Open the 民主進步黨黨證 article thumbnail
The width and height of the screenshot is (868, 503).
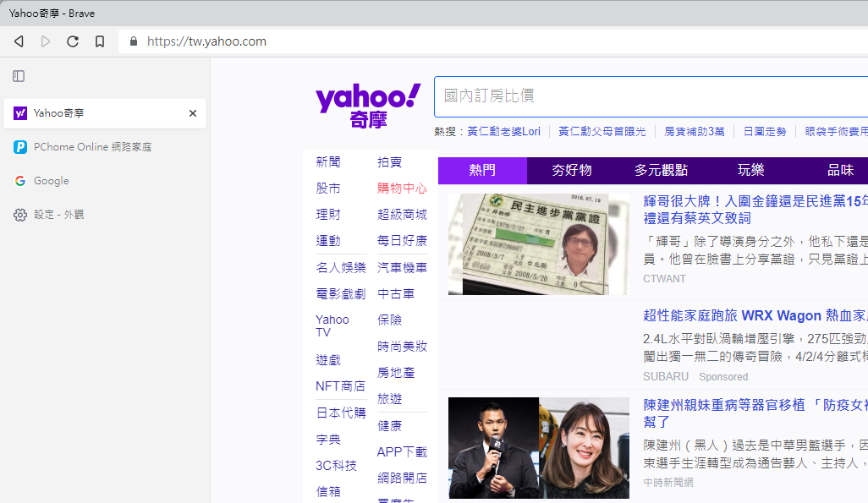(x=539, y=244)
